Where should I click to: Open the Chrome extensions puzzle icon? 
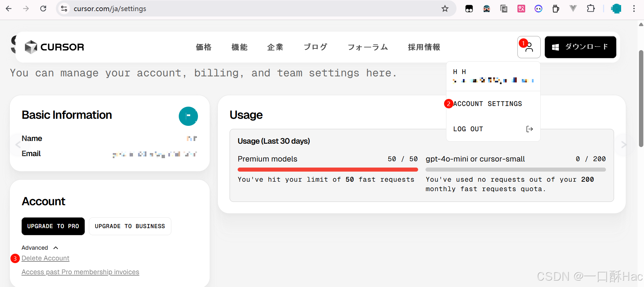[x=591, y=8]
